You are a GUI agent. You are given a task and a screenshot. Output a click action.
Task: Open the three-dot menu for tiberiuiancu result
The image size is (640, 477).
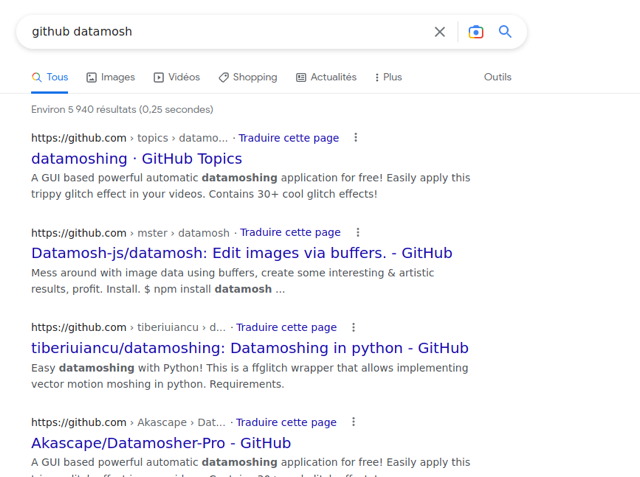tap(353, 327)
